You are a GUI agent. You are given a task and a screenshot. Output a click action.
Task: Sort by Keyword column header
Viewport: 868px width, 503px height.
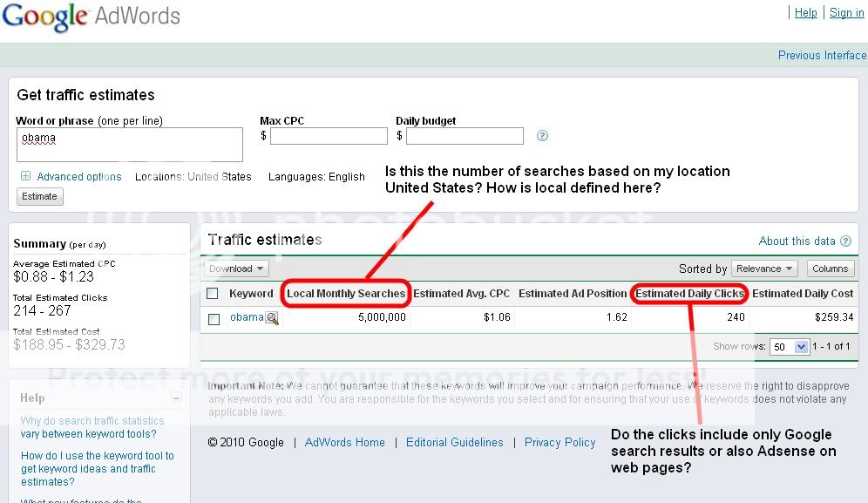[251, 294]
